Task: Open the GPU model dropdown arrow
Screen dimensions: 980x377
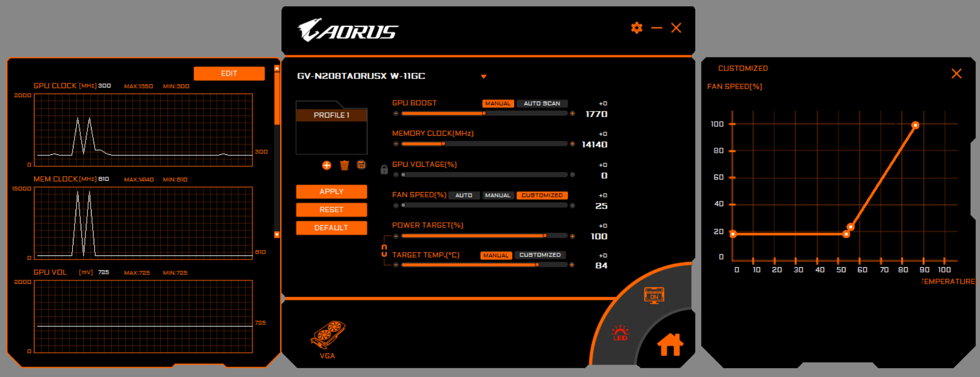Action: pos(484,77)
